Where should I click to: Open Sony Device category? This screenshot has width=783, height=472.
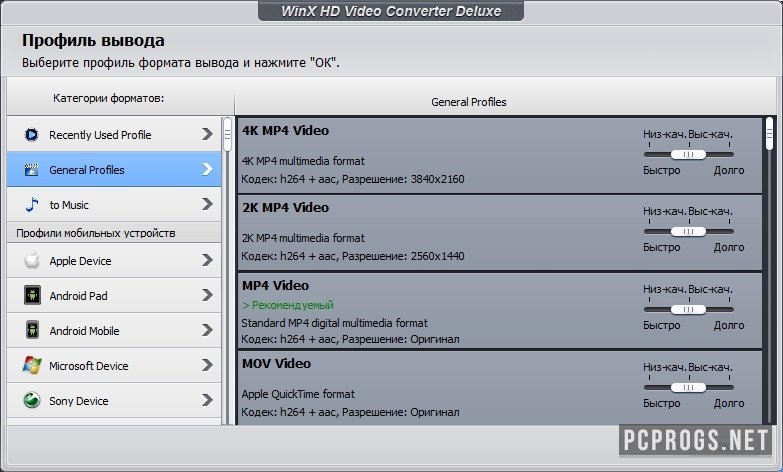click(114, 400)
